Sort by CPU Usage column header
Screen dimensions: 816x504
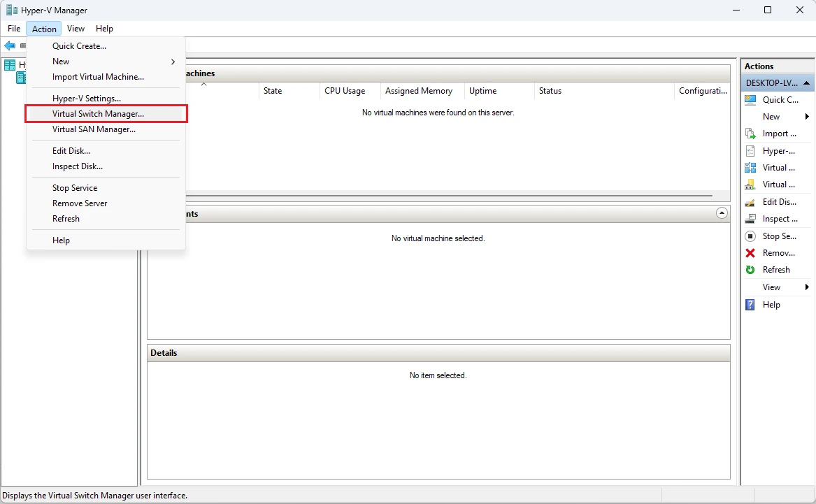click(350, 90)
